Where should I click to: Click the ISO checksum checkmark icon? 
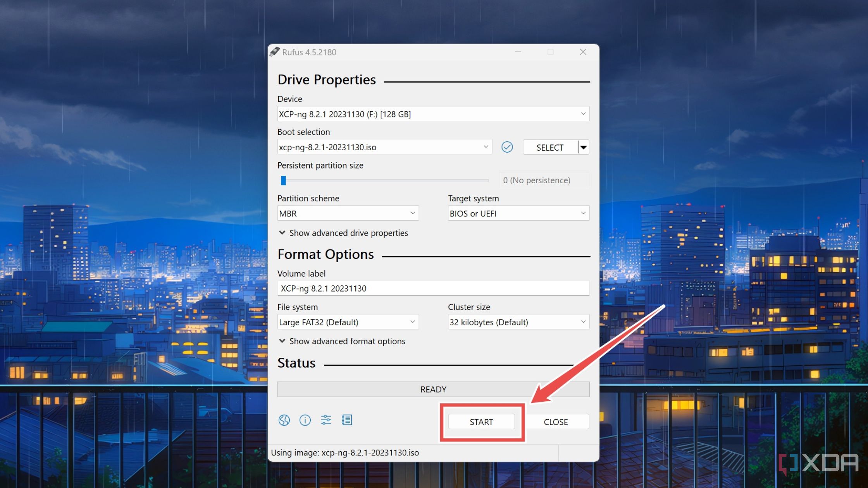[507, 147]
